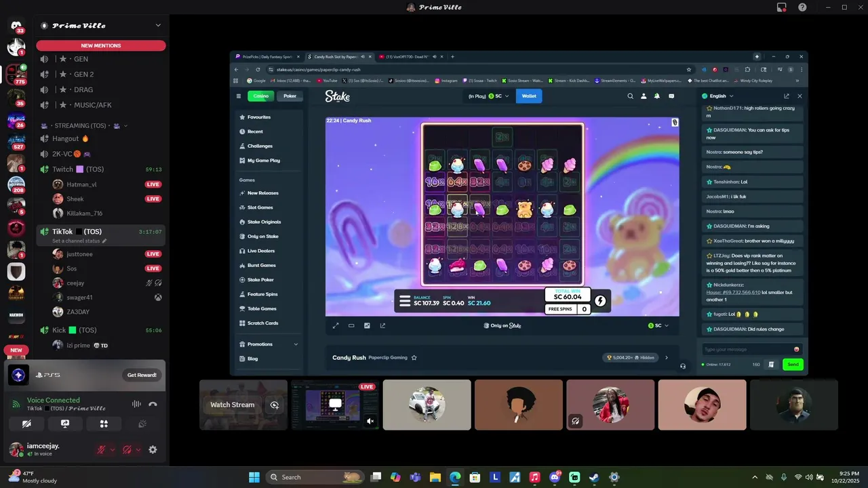Image resolution: width=868 pixels, height=488 pixels.
Task: Open activities launcher in voice panel
Action: [104, 424]
